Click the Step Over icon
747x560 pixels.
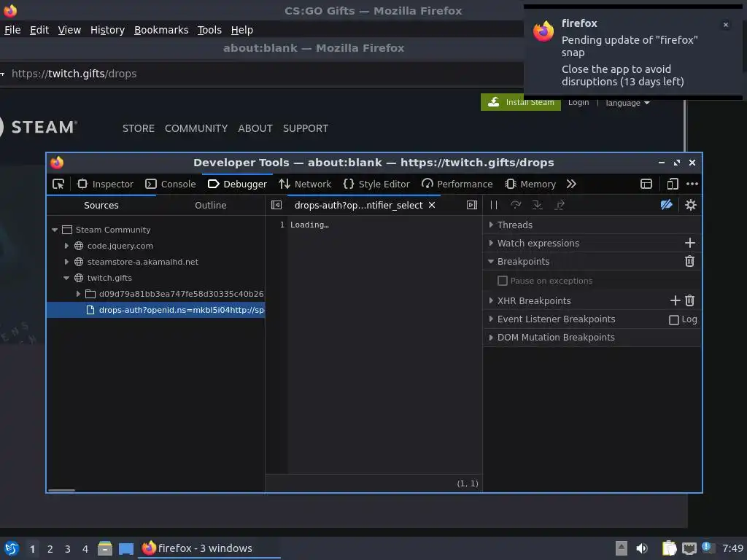516,205
